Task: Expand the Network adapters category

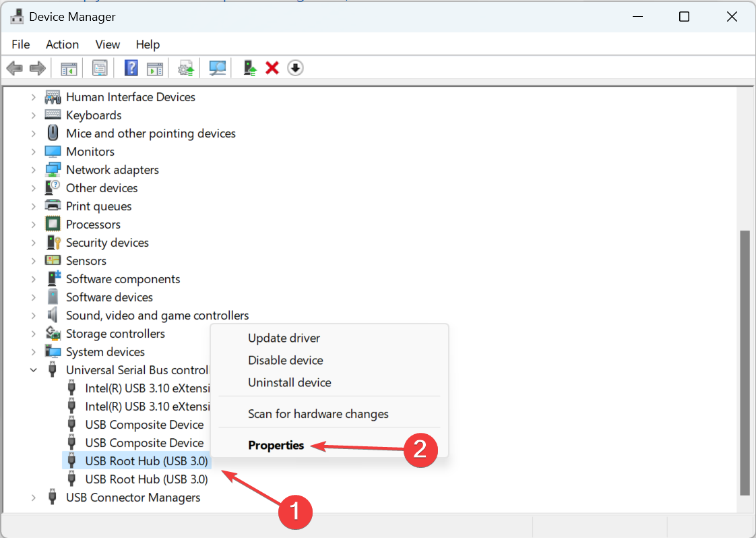Action: tap(34, 169)
